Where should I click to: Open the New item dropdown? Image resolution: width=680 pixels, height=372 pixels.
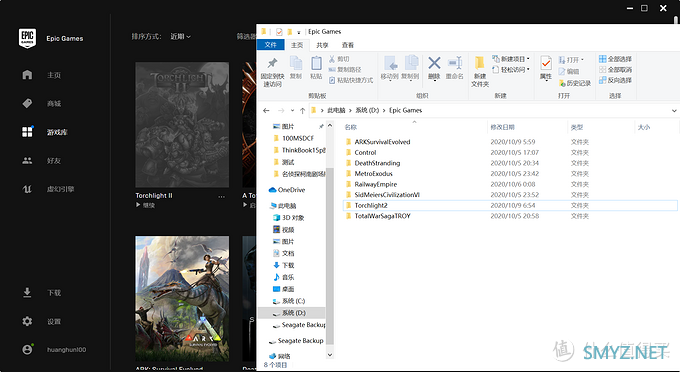(x=511, y=59)
